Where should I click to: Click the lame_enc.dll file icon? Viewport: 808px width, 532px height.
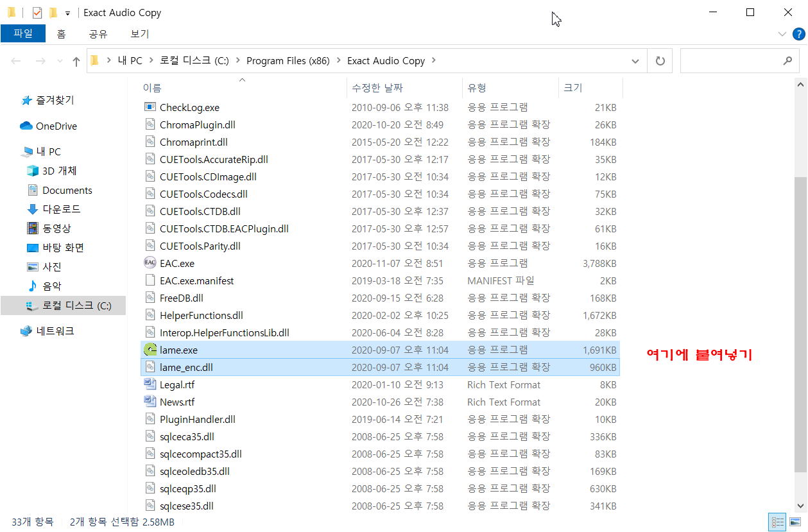click(x=150, y=367)
